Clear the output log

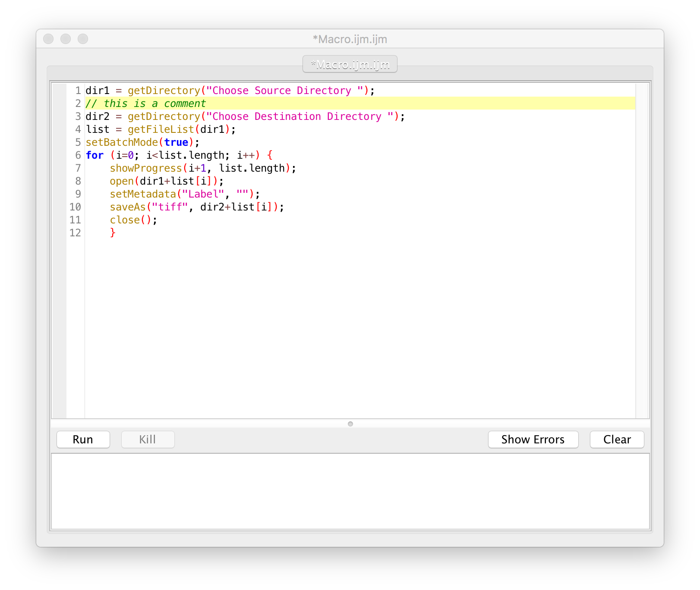[617, 439]
